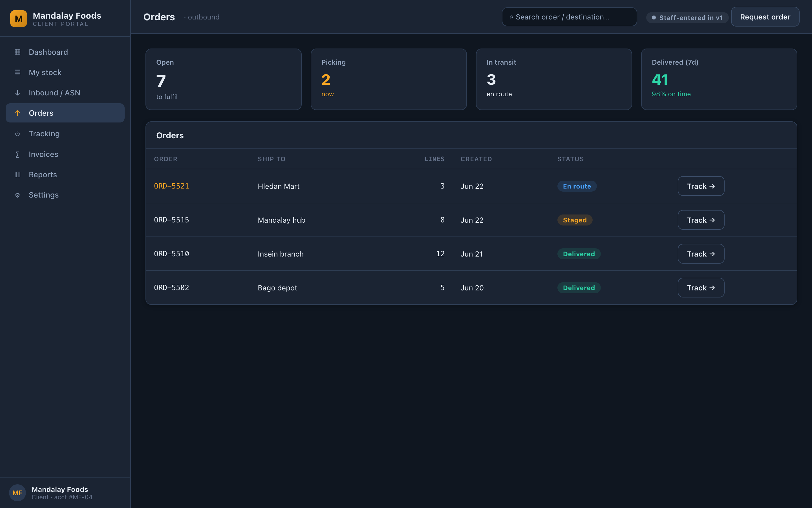The width and height of the screenshot is (812, 508).
Task: Click the 'to fulfil' caption
Action: (x=167, y=97)
